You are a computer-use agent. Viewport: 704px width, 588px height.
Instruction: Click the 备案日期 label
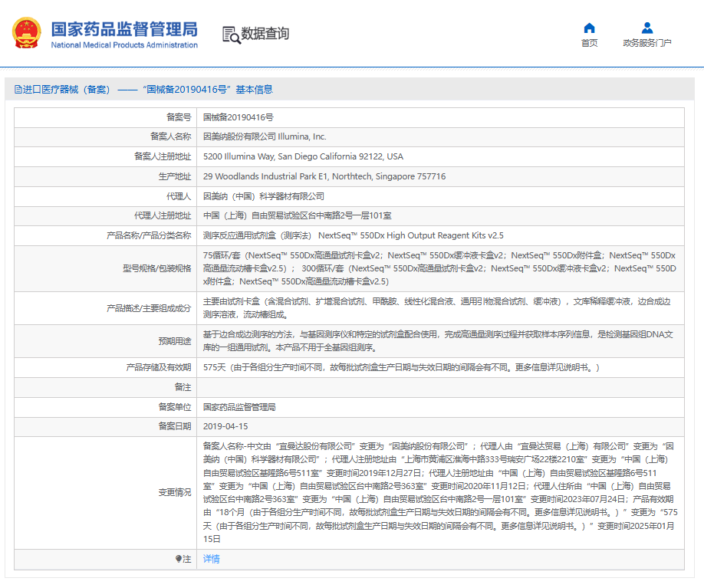click(x=175, y=426)
